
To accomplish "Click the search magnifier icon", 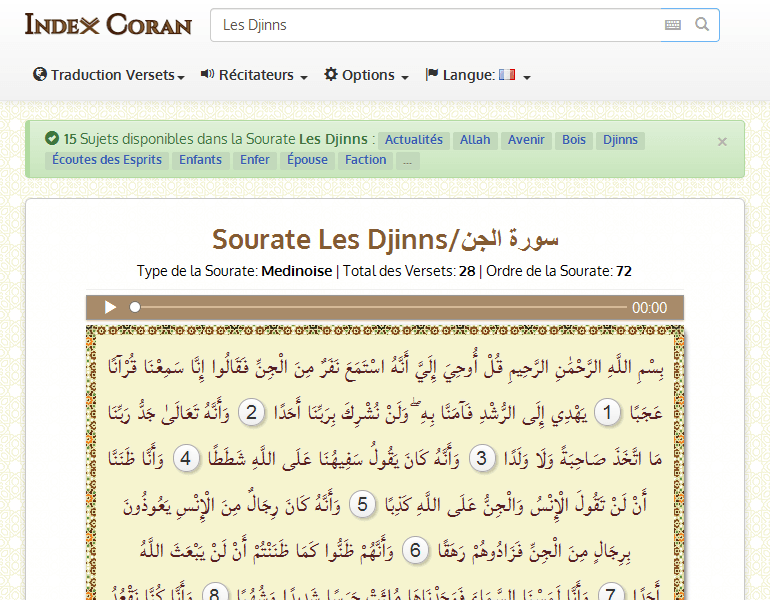I will pyautogui.click(x=703, y=25).
